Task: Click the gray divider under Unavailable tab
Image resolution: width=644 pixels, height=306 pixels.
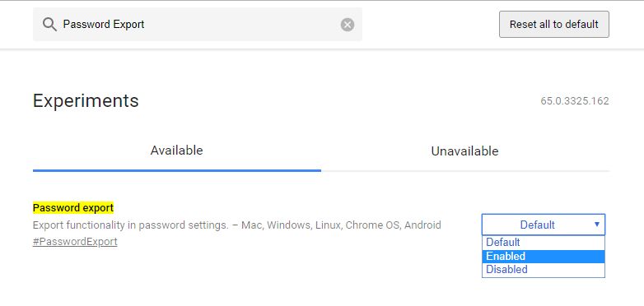Action: pos(465,170)
